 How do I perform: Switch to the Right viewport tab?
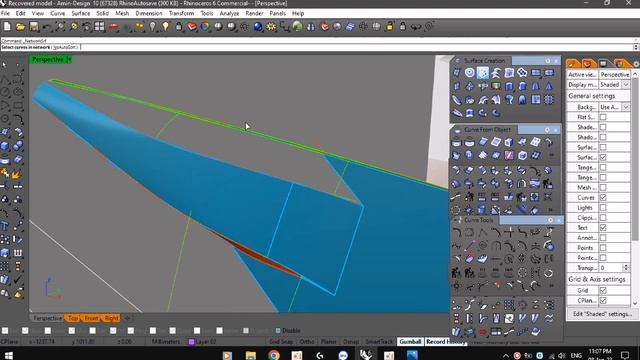coord(111,318)
